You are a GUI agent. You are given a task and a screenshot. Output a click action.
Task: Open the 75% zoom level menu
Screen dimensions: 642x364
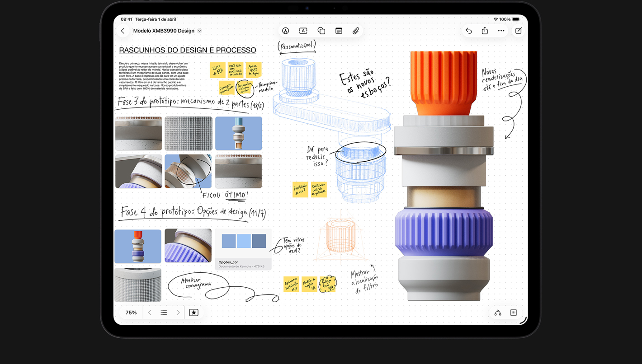131,313
